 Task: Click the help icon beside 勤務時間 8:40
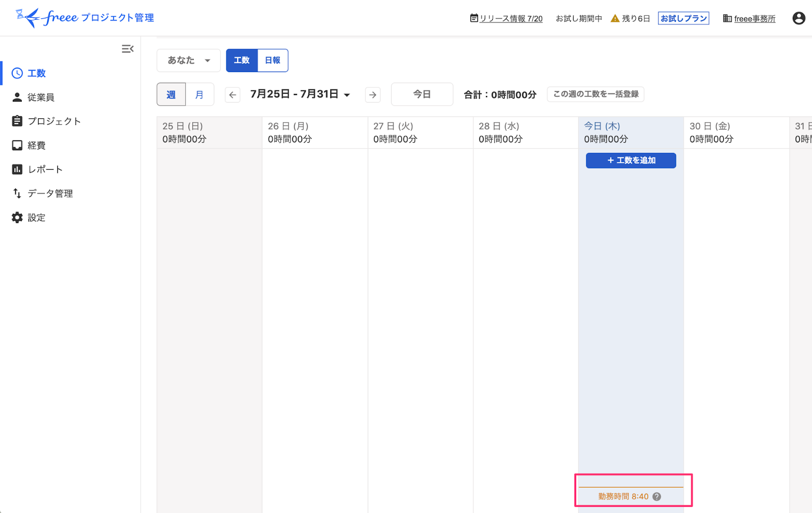pyautogui.click(x=657, y=497)
